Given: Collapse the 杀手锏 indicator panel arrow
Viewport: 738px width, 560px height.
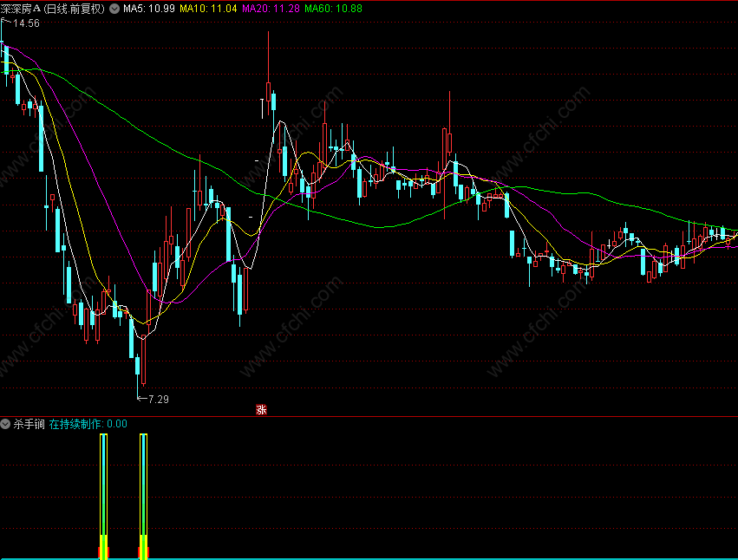Looking at the screenshot, I should [x=5, y=424].
